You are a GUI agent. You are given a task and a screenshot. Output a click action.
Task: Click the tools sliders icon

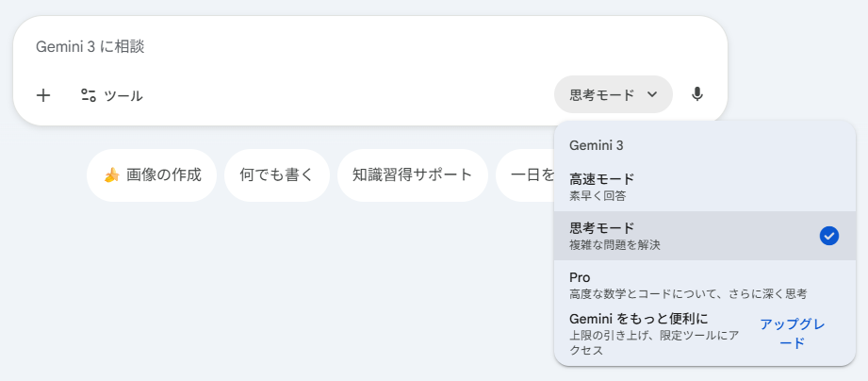89,95
